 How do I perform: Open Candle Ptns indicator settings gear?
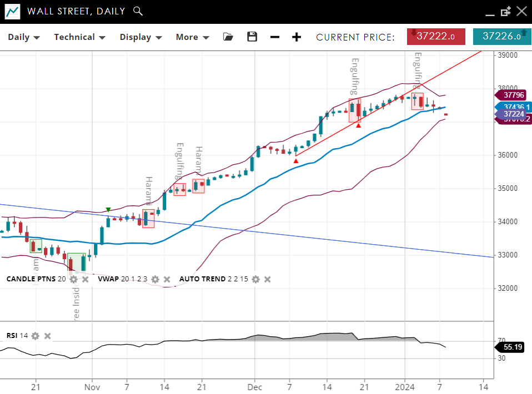[x=73, y=279]
